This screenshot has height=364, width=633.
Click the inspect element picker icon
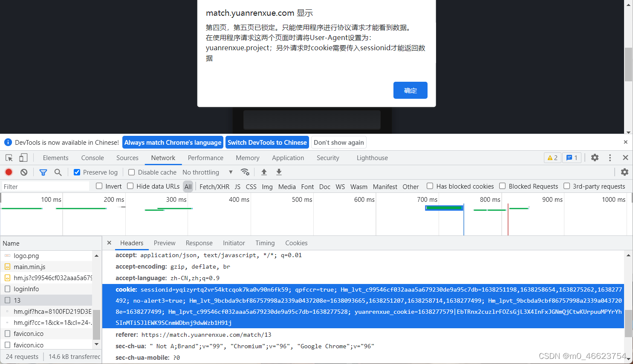[9, 158]
